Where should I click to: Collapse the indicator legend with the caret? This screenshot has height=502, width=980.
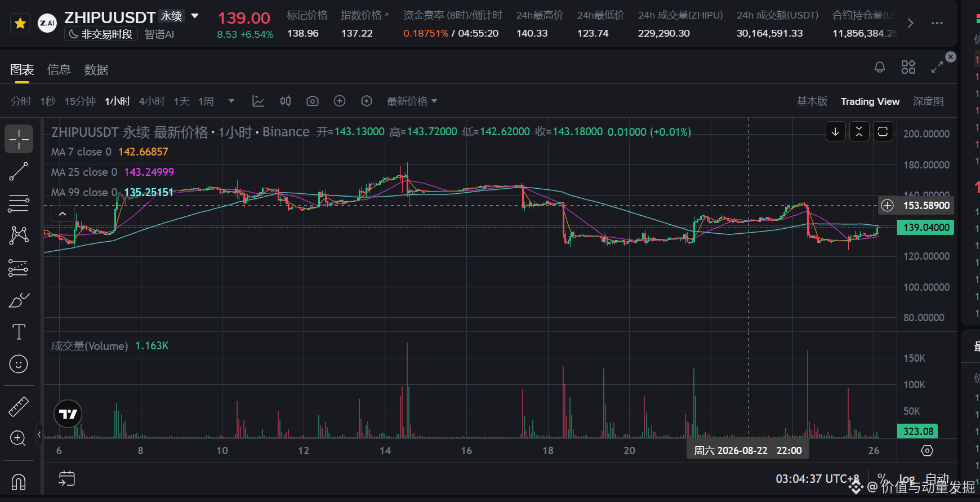click(x=63, y=214)
